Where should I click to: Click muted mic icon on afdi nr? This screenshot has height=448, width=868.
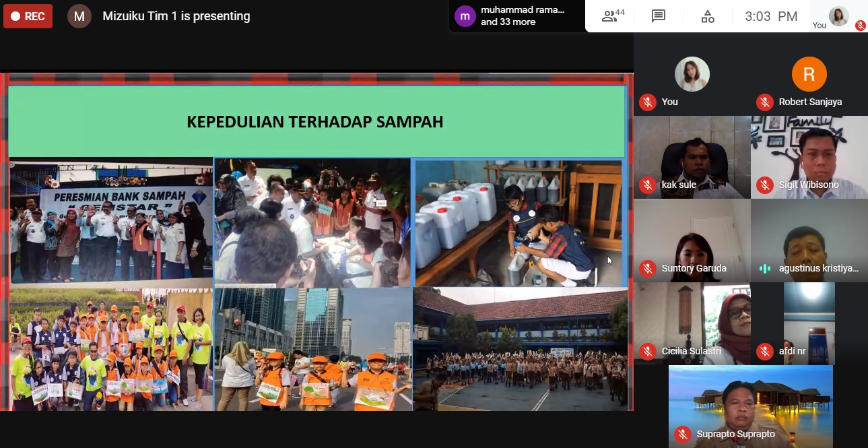pyautogui.click(x=764, y=351)
